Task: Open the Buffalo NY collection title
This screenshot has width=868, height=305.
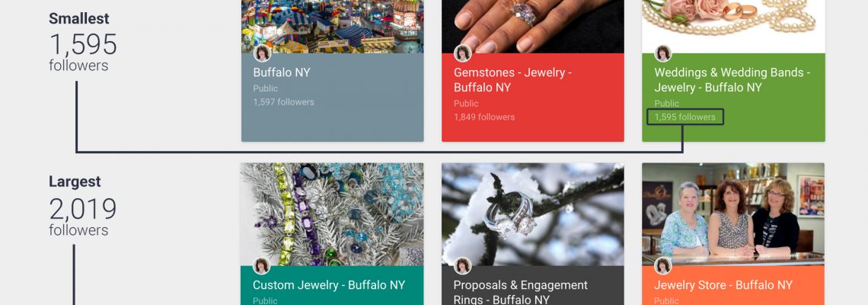Action: coord(282,72)
